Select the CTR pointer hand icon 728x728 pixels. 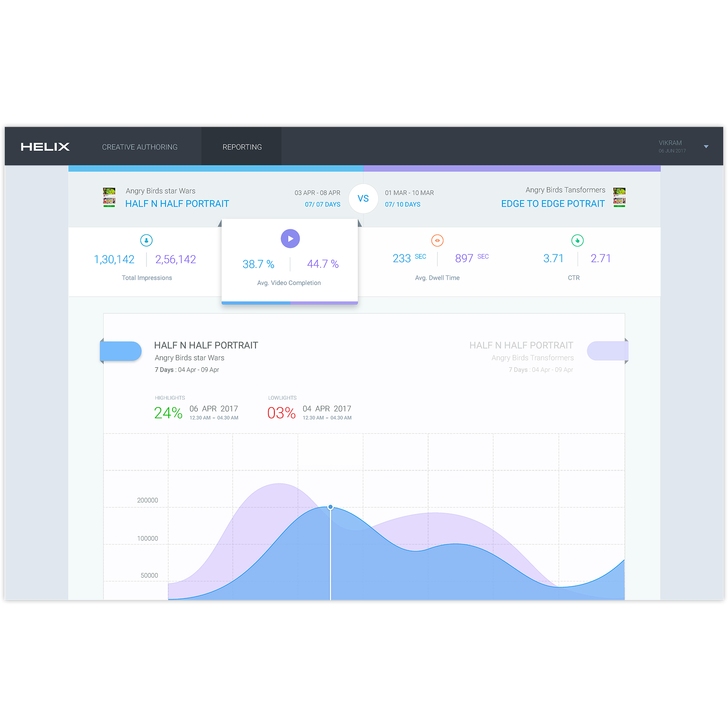click(x=577, y=240)
